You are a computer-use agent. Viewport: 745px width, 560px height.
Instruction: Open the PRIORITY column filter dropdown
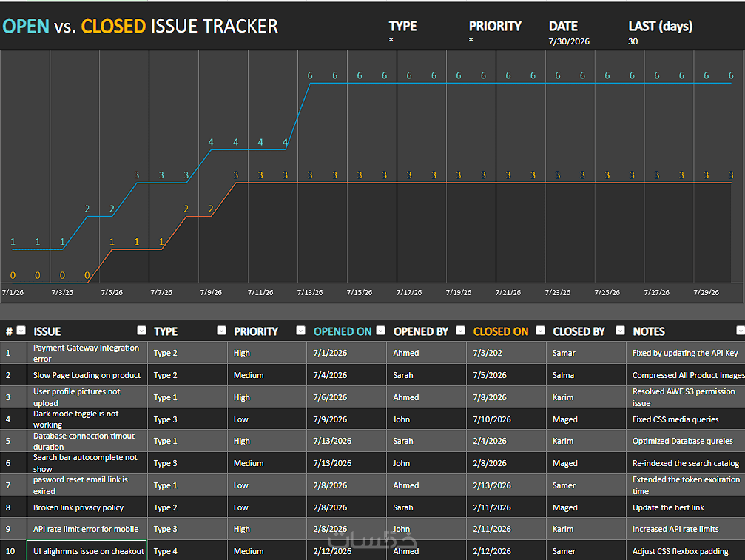click(301, 331)
